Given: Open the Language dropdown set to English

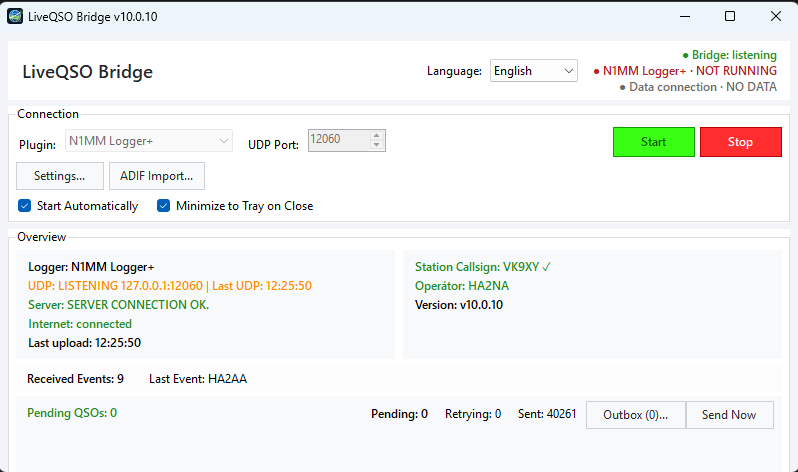Looking at the screenshot, I should point(533,71).
